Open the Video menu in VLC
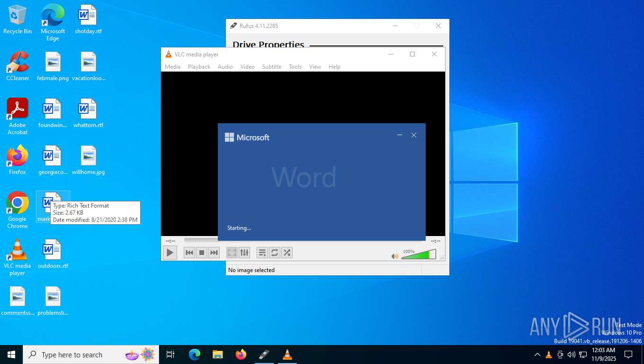Screen dimensions: 644x364 coord(247,67)
